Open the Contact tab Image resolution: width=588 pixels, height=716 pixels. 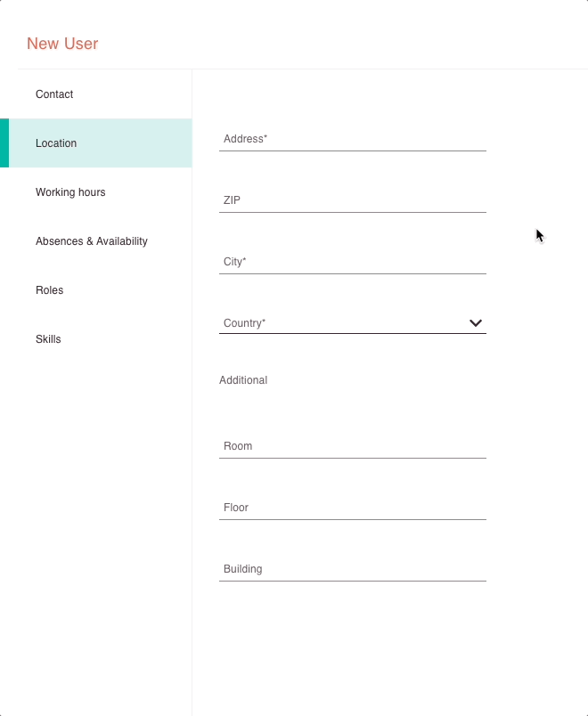tap(95, 94)
